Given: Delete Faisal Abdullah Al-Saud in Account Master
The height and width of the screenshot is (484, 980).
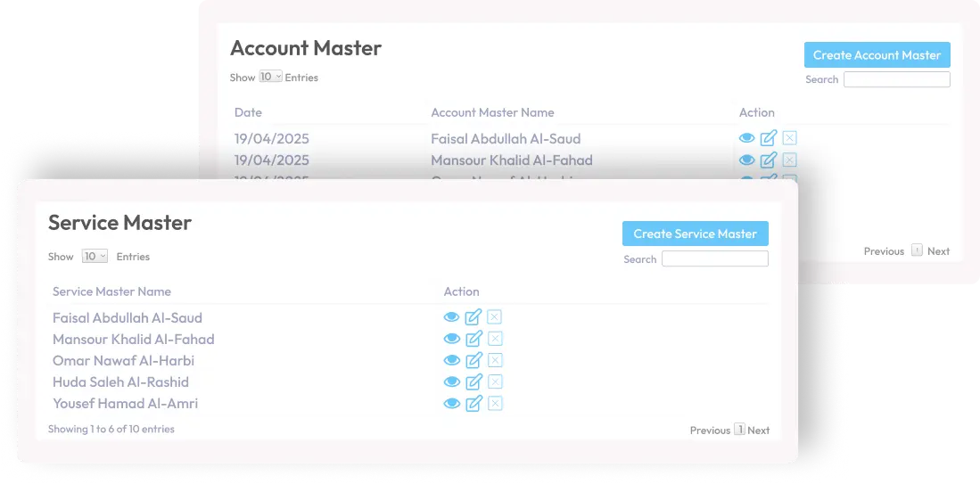Looking at the screenshot, I should [789, 138].
